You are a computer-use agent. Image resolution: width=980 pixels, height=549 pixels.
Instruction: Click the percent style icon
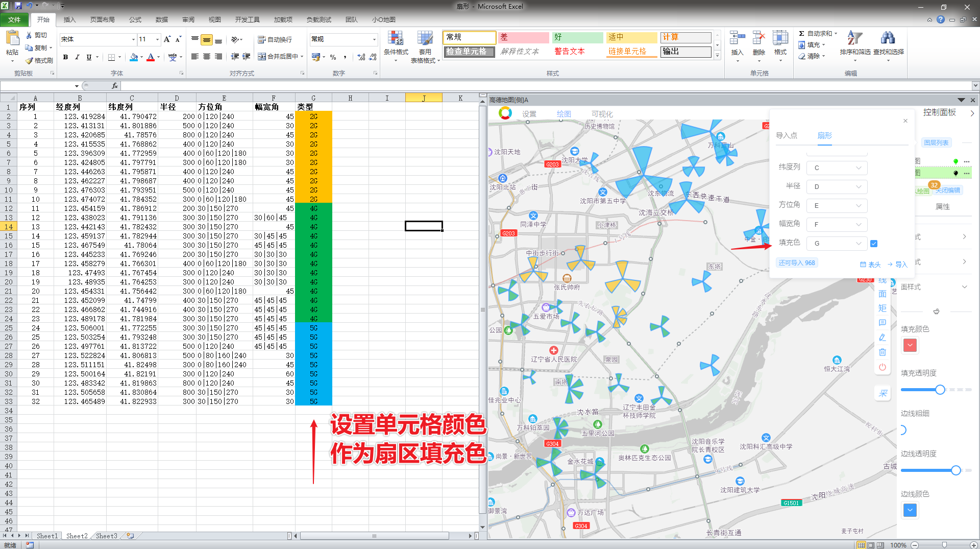[x=333, y=57]
